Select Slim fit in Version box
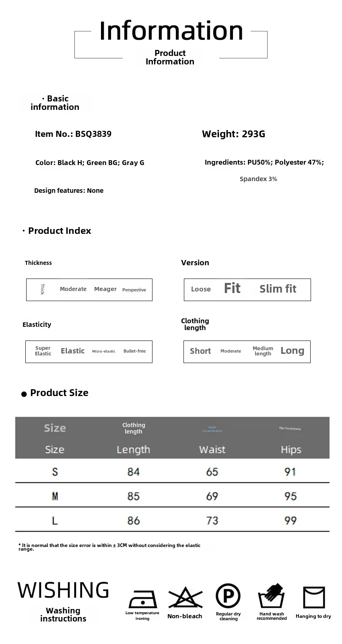Image resolution: width=342 pixels, height=644 pixels. coord(278,289)
